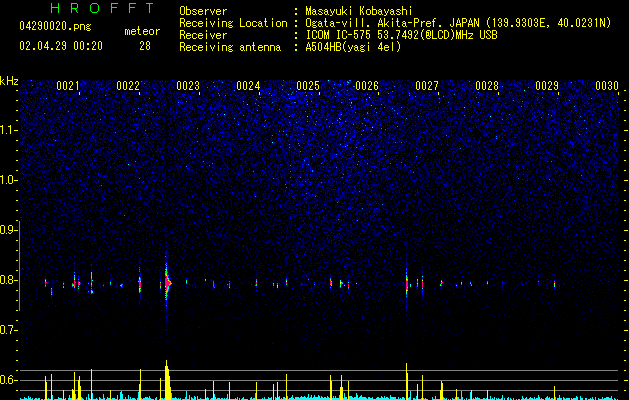
Task: Click the meteor count value 28
Action: [x=145, y=46]
